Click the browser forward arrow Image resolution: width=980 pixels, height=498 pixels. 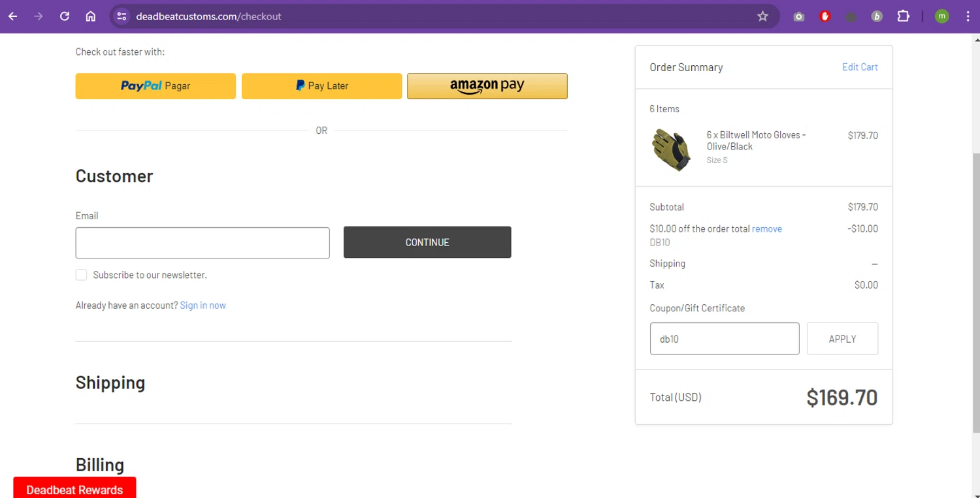click(x=39, y=16)
